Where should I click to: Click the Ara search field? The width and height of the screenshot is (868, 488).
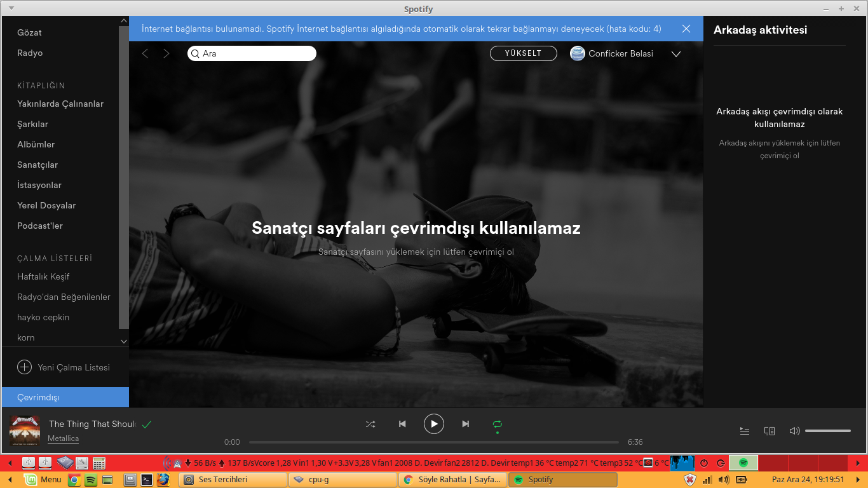point(252,53)
